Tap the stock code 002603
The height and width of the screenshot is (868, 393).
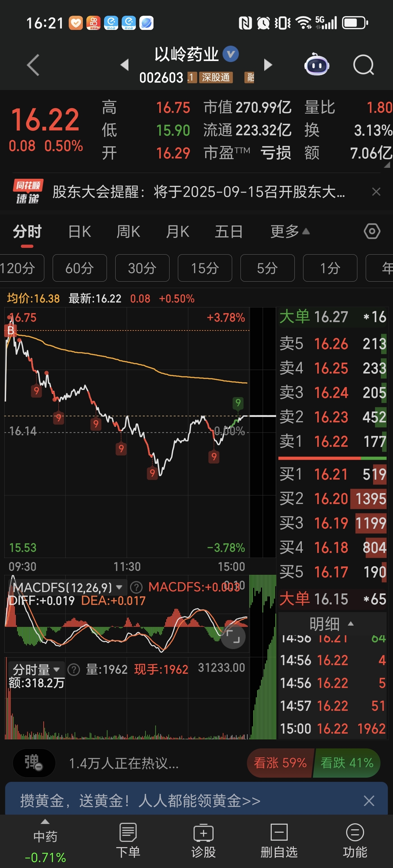pyautogui.click(x=161, y=78)
